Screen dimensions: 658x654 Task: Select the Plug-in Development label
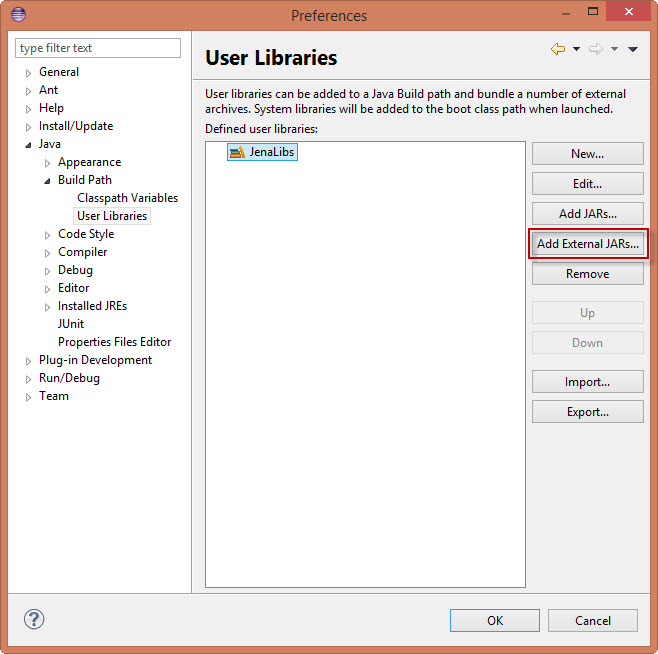[x=95, y=360]
